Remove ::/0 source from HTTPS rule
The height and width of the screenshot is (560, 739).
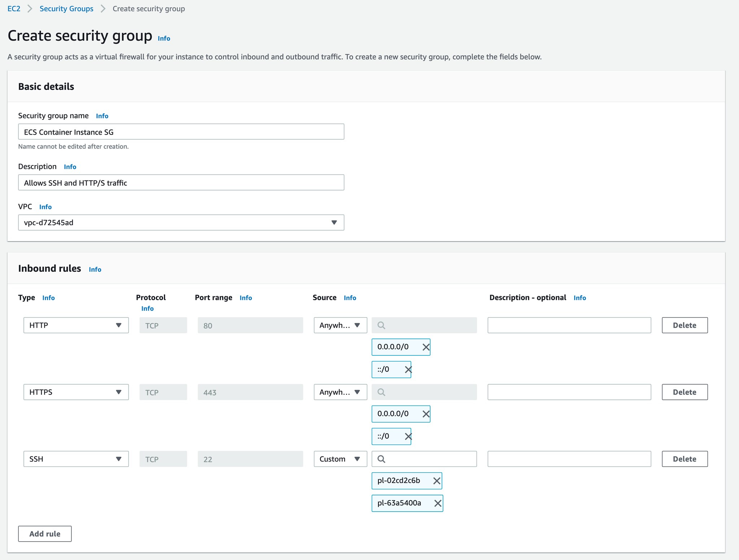click(408, 436)
